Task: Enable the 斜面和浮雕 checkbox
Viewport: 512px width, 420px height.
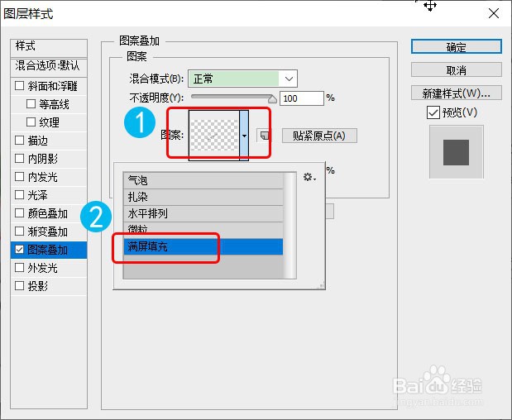Action: (x=20, y=86)
